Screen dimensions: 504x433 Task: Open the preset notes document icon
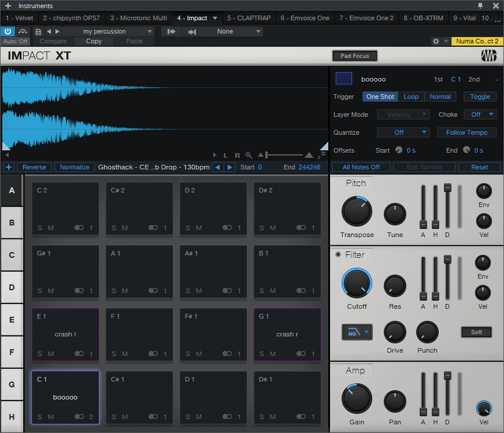coord(38,31)
